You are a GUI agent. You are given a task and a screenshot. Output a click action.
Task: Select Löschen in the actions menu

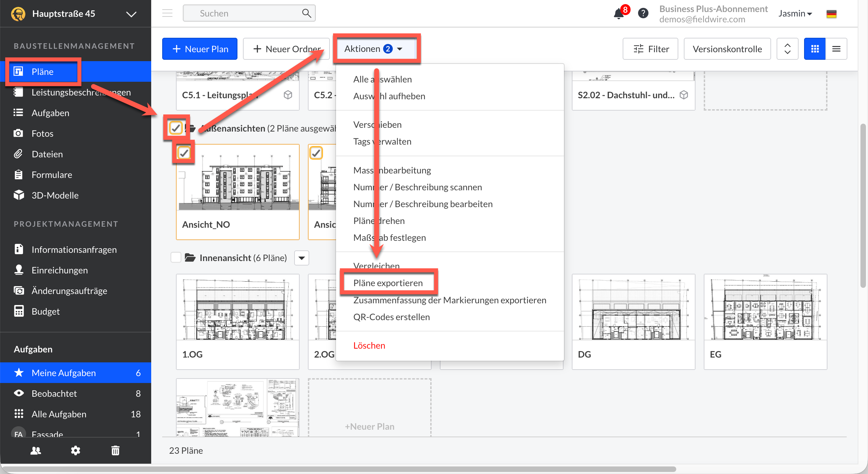coord(369,345)
